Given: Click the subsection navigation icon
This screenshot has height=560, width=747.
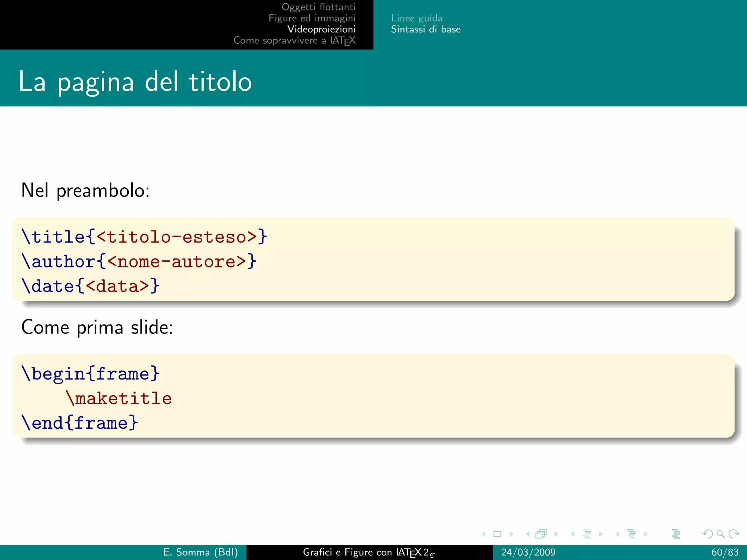Looking at the screenshot, I should click(x=587, y=534).
